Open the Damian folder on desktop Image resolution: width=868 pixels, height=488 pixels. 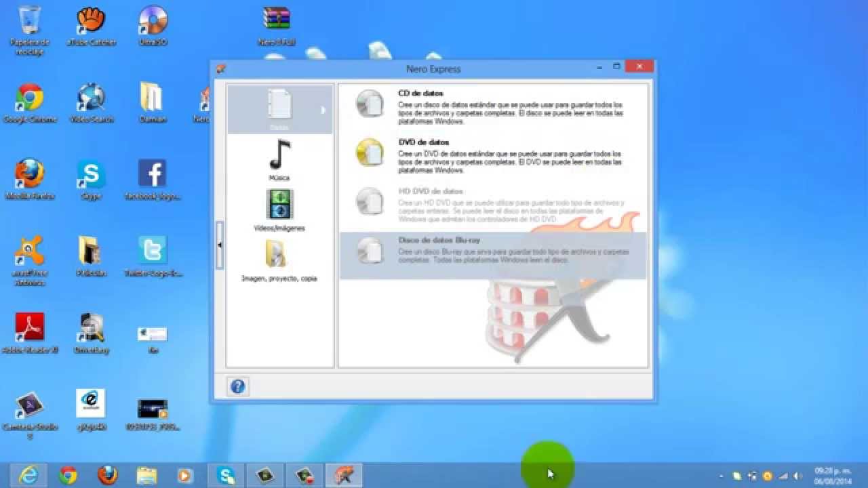click(152, 104)
